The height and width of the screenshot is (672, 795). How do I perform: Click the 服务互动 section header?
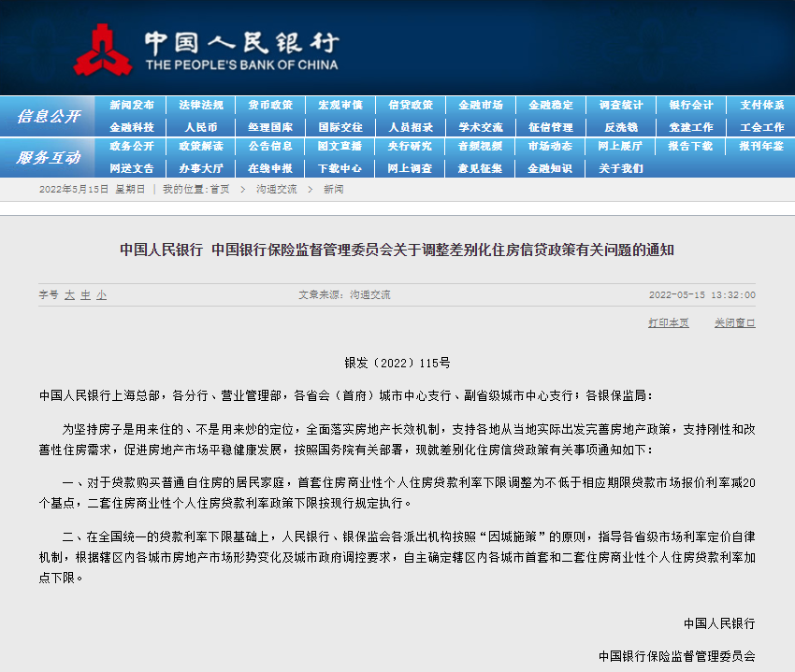point(49,158)
